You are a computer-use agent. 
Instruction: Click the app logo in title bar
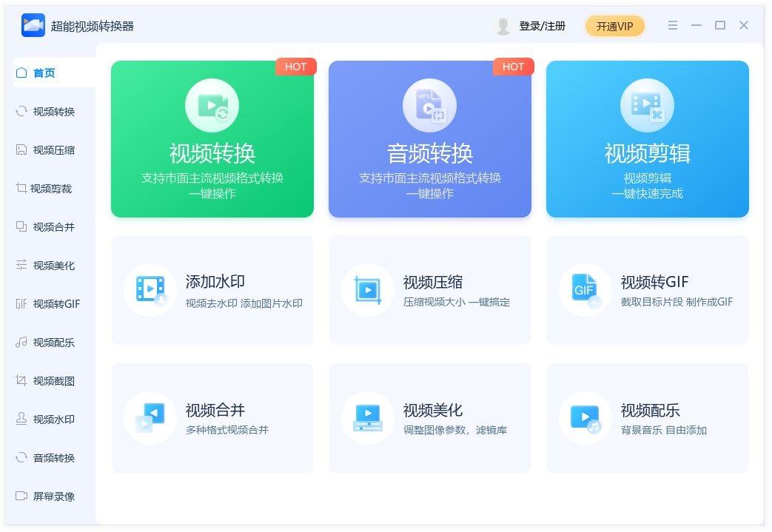pyautogui.click(x=33, y=25)
